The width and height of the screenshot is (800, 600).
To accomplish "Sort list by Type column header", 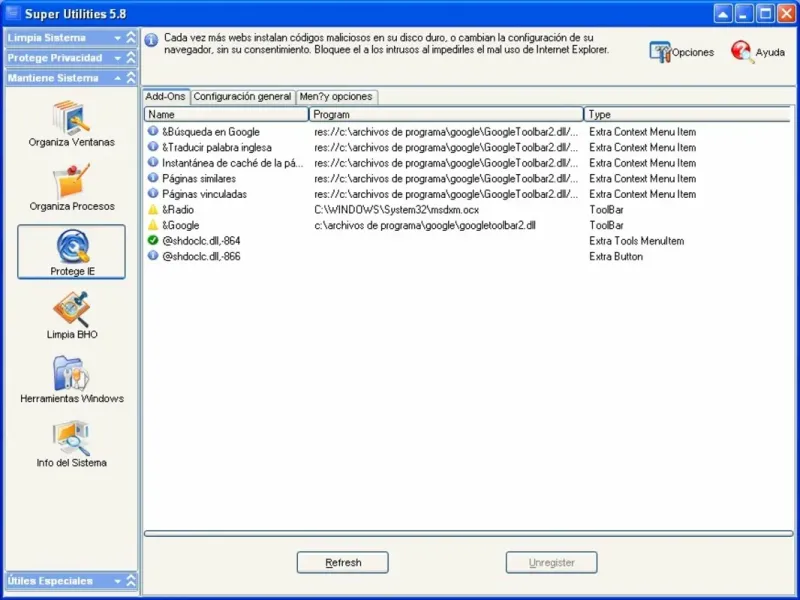I will click(x=687, y=114).
